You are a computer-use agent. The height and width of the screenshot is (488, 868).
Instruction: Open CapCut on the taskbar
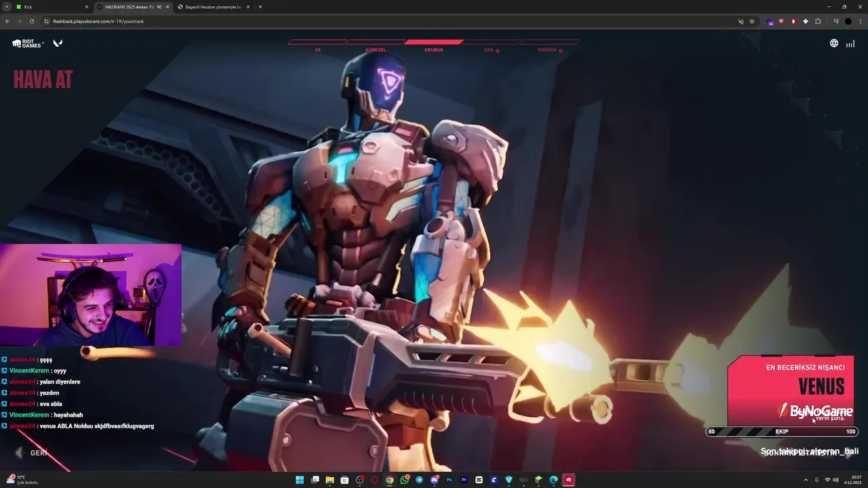tap(479, 480)
